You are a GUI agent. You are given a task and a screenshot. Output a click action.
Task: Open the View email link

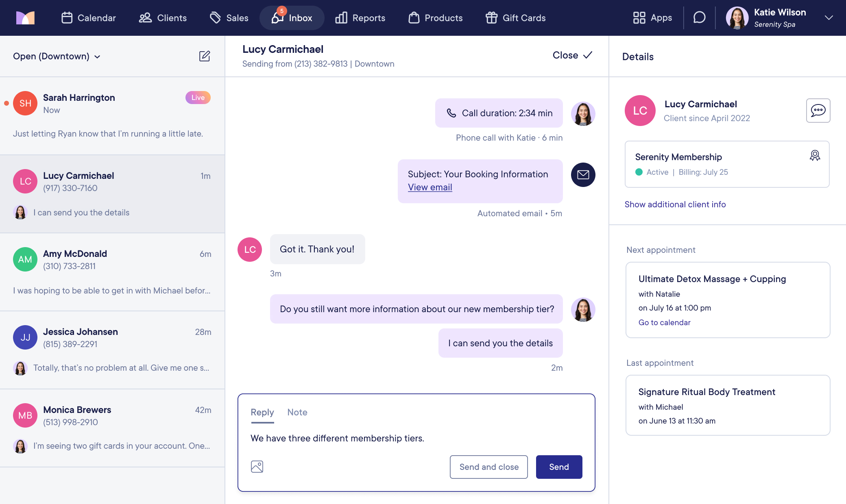(430, 187)
